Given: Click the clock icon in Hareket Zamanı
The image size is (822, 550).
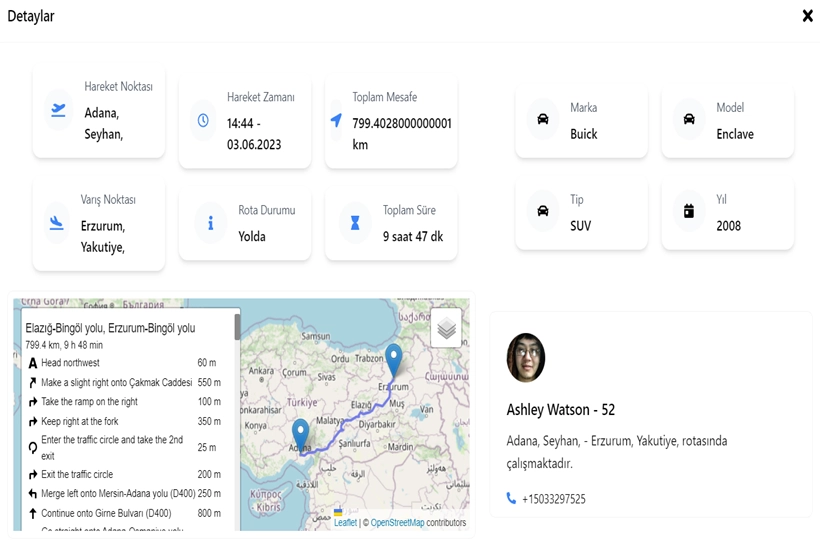Looking at the screenshot, I should coord(203,121).
